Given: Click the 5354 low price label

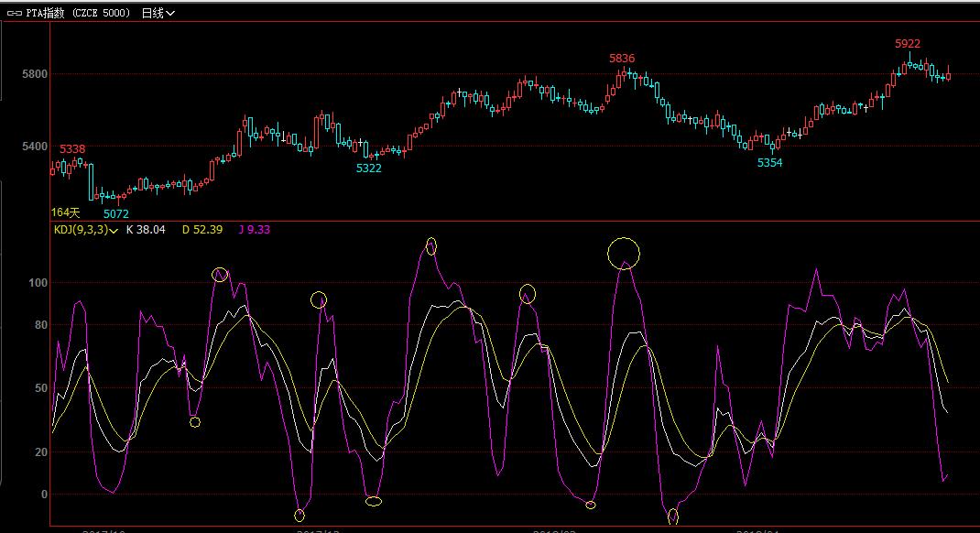Looking at the screenshot, I should (x=769, y=162).
